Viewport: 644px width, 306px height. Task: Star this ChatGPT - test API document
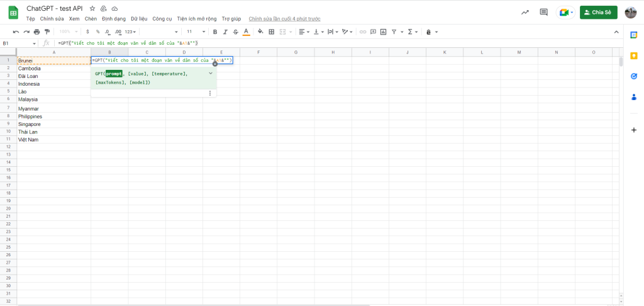click(92, 9)
